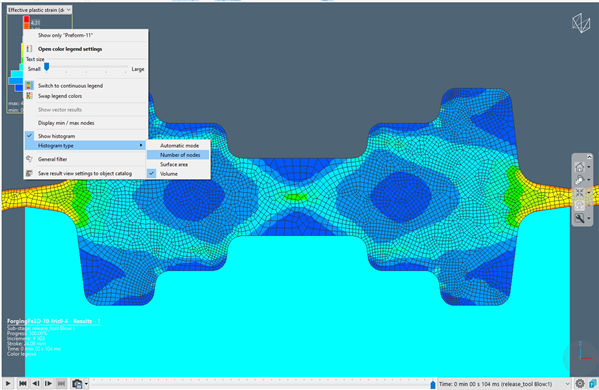Click the play animation button

coord(8,383)
